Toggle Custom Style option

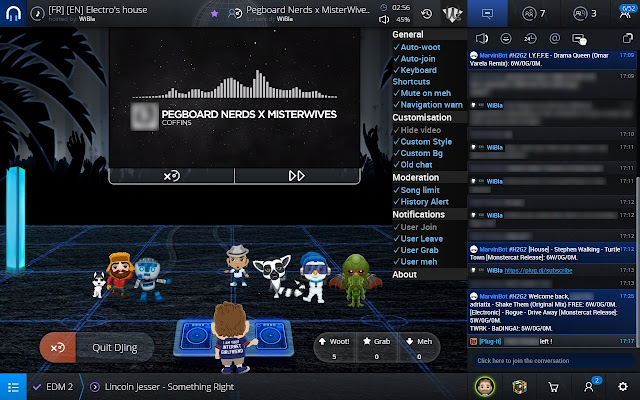(x=422, y=142)
